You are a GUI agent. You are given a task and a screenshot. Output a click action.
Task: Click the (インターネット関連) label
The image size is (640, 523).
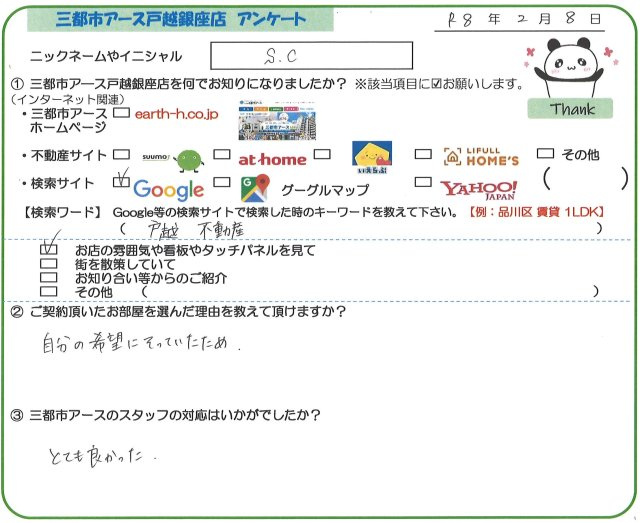[x=68, y=99]
